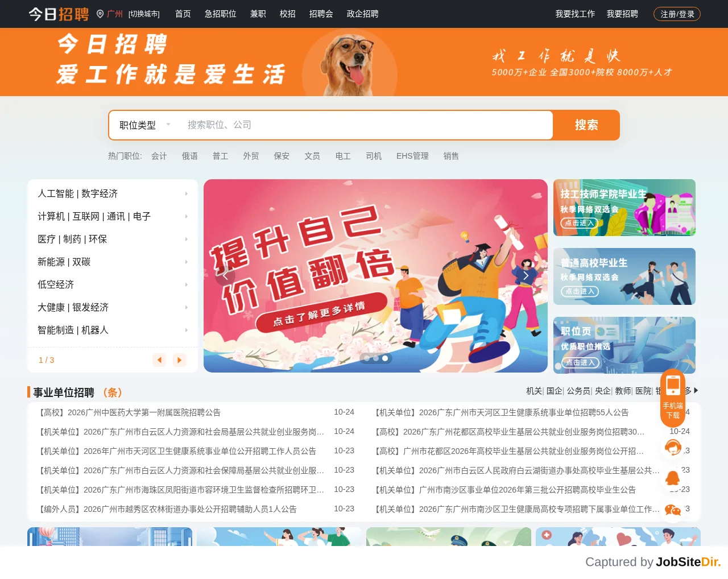Screen dimensions: 728x579
Task: Go to 首页 in navigation
Action: coord(183,14)
